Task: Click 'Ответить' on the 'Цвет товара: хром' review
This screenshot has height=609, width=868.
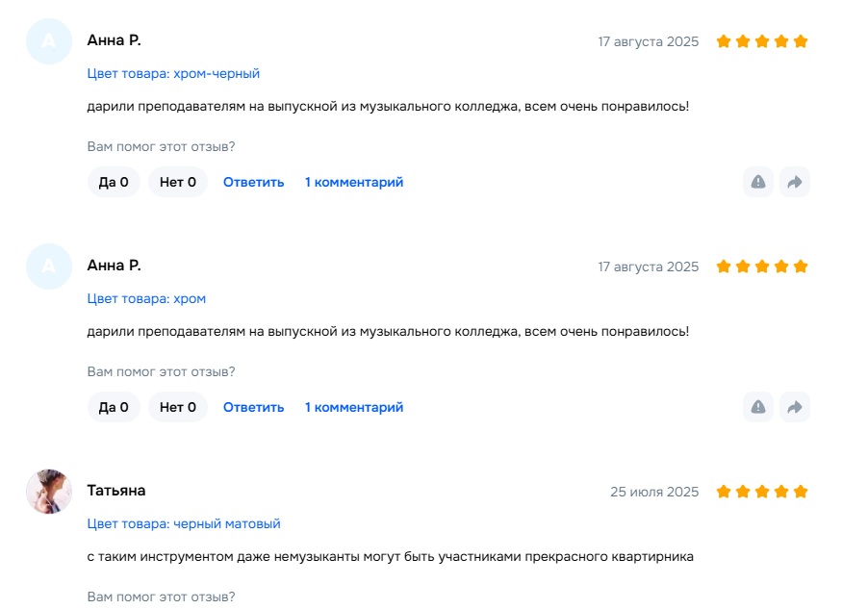Action: tap(254, 407)
